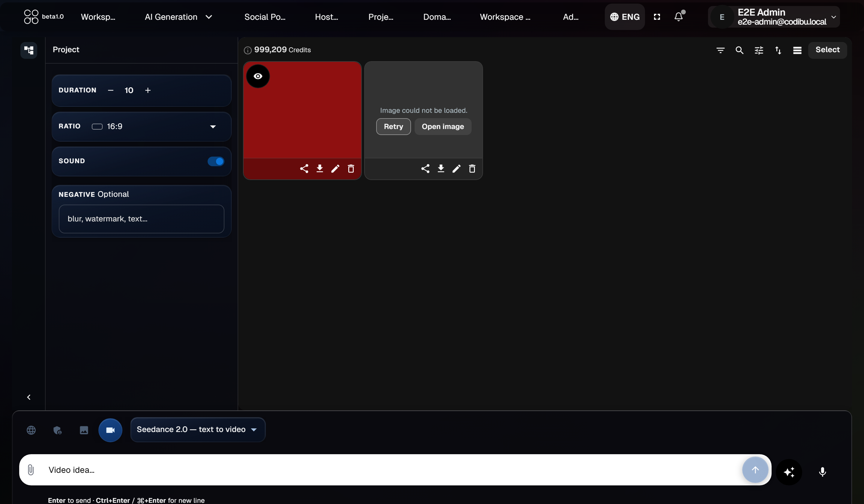Image resolution: width=864 pixels, height=504 pixels.
Task: Click Retry on failed image
Action: pyautogui.click(x=393, y=127)
